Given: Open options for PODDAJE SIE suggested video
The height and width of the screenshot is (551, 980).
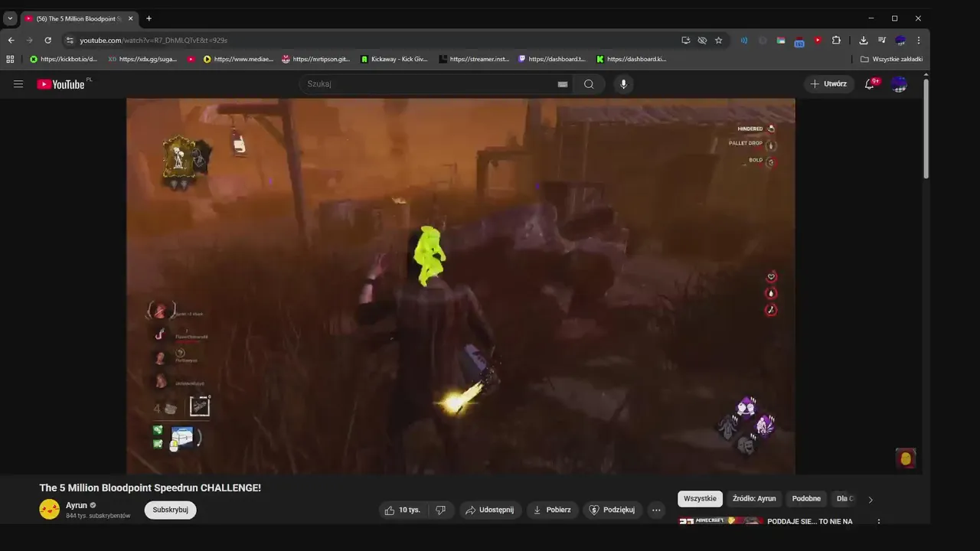Looking at the screenshot, I should tap(878, 522).
